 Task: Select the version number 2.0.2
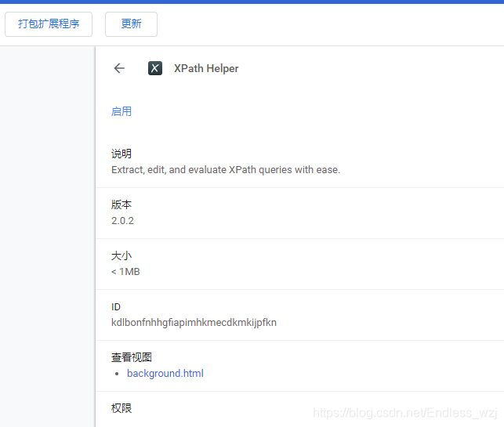point(122,220)
